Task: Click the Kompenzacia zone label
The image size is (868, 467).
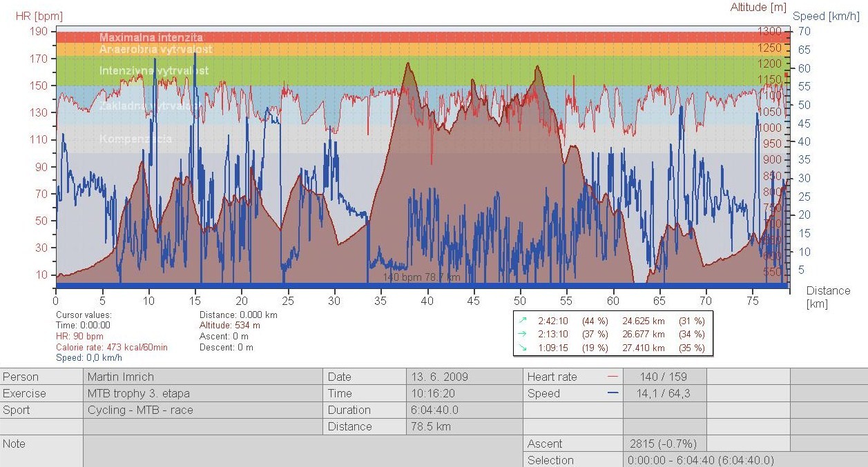Action: coord(135,139)
